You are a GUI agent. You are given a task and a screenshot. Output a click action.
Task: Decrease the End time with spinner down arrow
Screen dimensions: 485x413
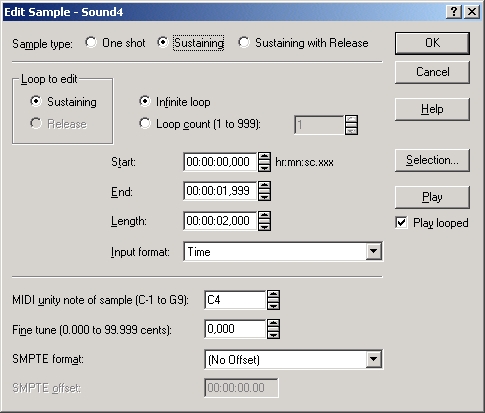264,196
